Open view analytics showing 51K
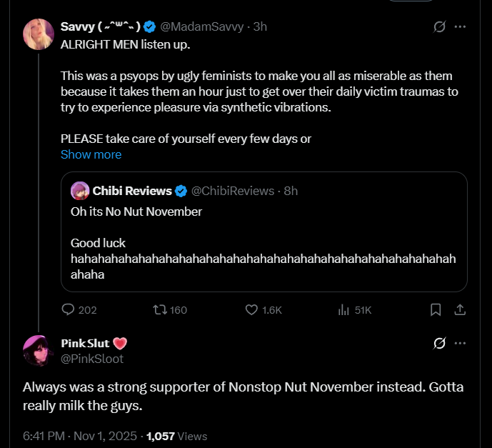Screen dimensions: 492x448 343,309
